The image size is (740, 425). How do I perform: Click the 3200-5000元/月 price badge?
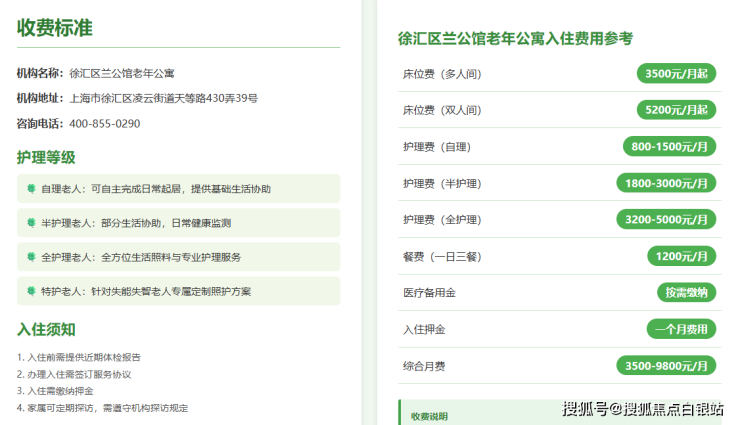(x=666, y=219)
